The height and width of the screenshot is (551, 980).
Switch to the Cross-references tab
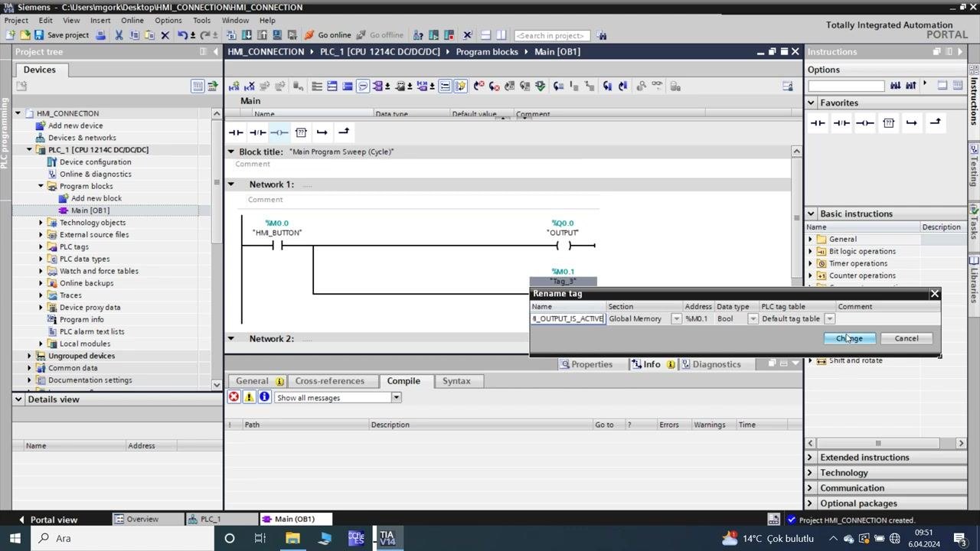330,381
